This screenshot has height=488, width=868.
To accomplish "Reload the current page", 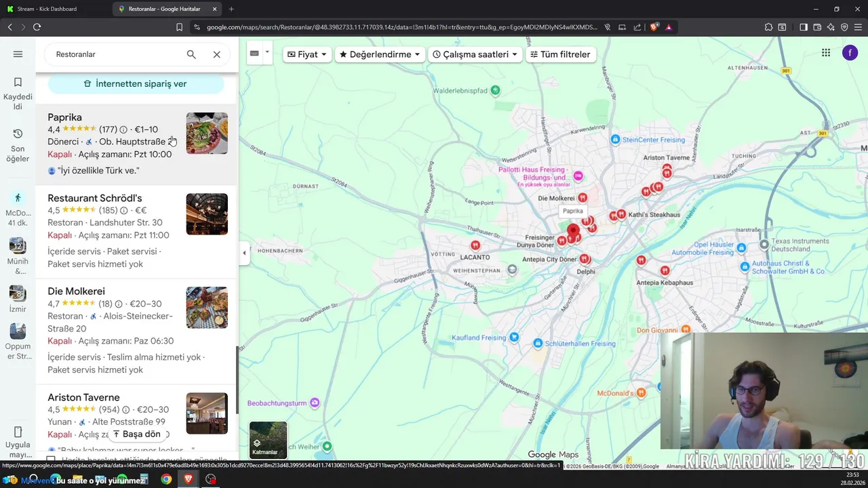I will point(37,27).
